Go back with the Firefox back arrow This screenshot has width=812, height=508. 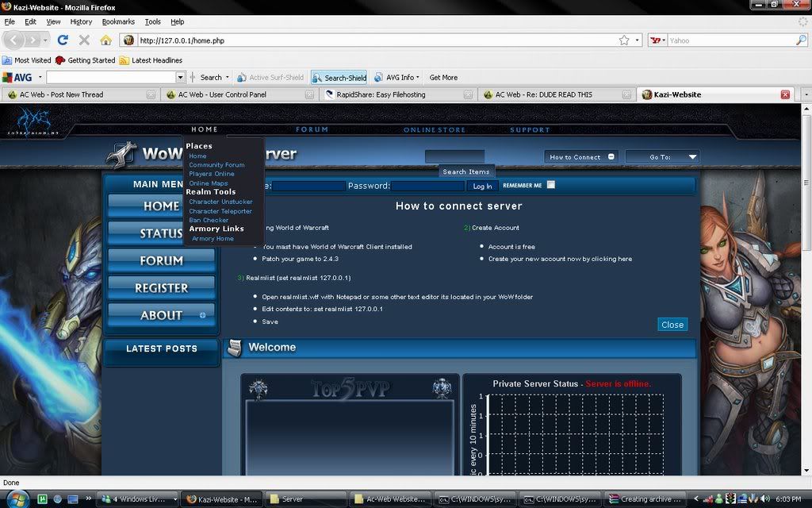tap(14, 40)
